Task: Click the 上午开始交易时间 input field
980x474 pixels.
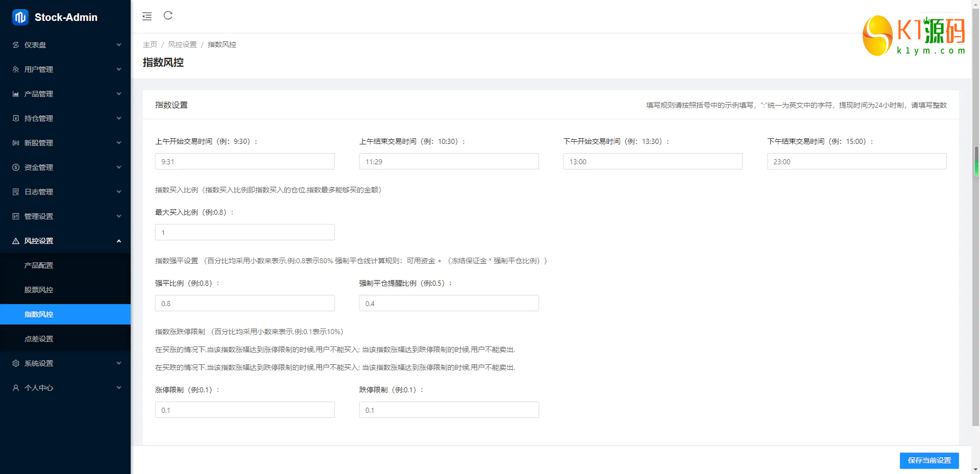Action: 245,161
